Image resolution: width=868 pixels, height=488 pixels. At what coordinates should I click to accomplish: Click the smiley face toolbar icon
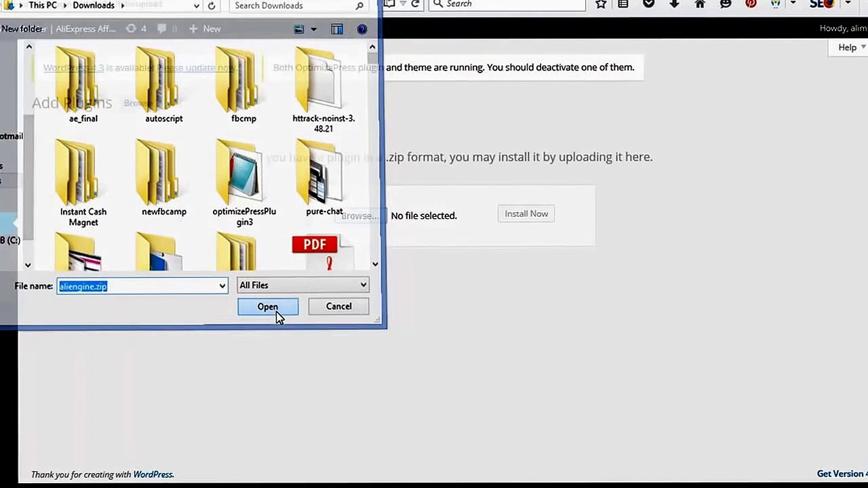pyautogui.click(x=726, y=4)
